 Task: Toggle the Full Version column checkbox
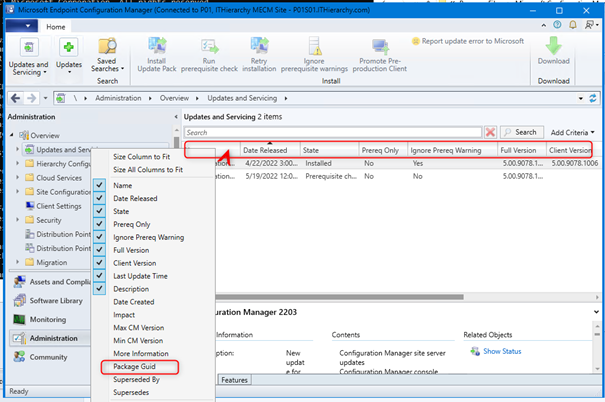click(x=99, y=250)
